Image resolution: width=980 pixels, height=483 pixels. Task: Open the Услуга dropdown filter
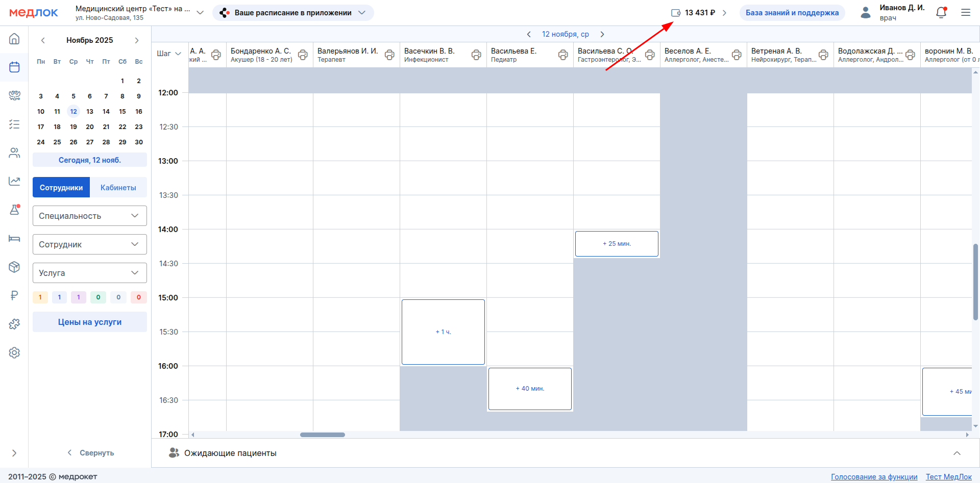[x=90, y=273]
